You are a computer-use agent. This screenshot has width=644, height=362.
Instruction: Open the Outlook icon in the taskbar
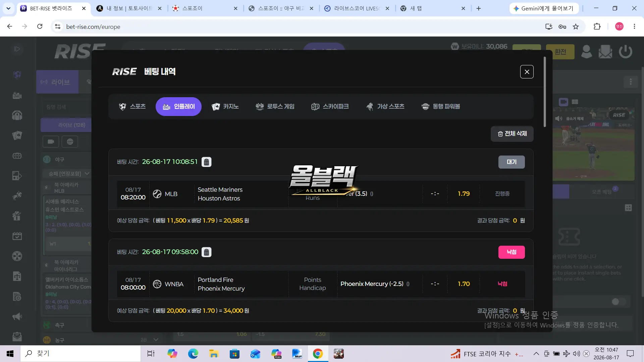255,354
